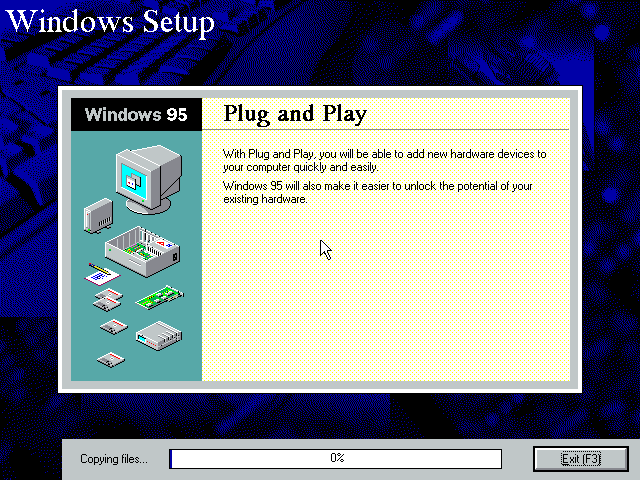This screenshot has width=640, height=480.
Task: Click the Copying files... status label
Action: pyautogui.click(x=114, y=459)
